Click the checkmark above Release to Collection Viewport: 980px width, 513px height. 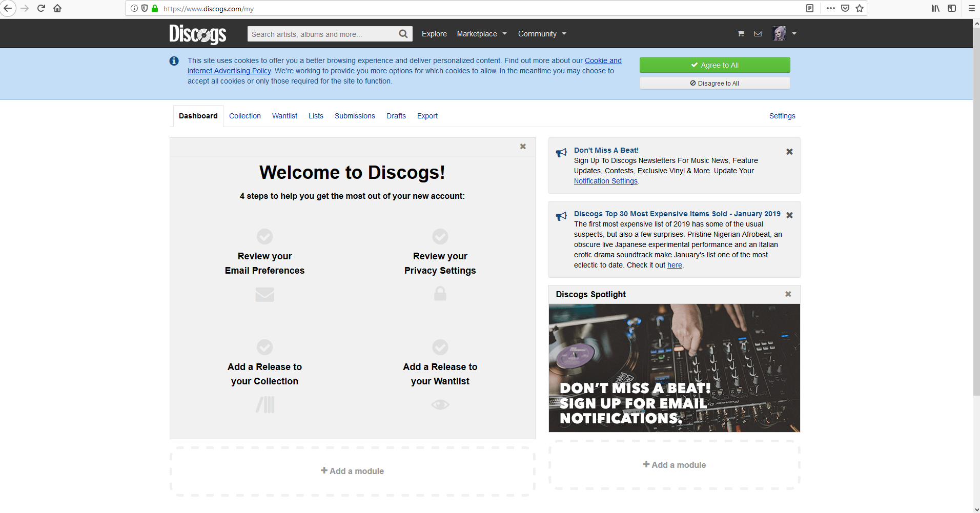(x=264, y=347)
